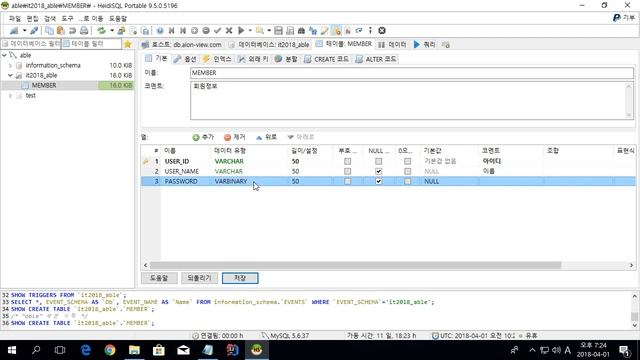Click the Cancel editing X icon

pos(229,31)
